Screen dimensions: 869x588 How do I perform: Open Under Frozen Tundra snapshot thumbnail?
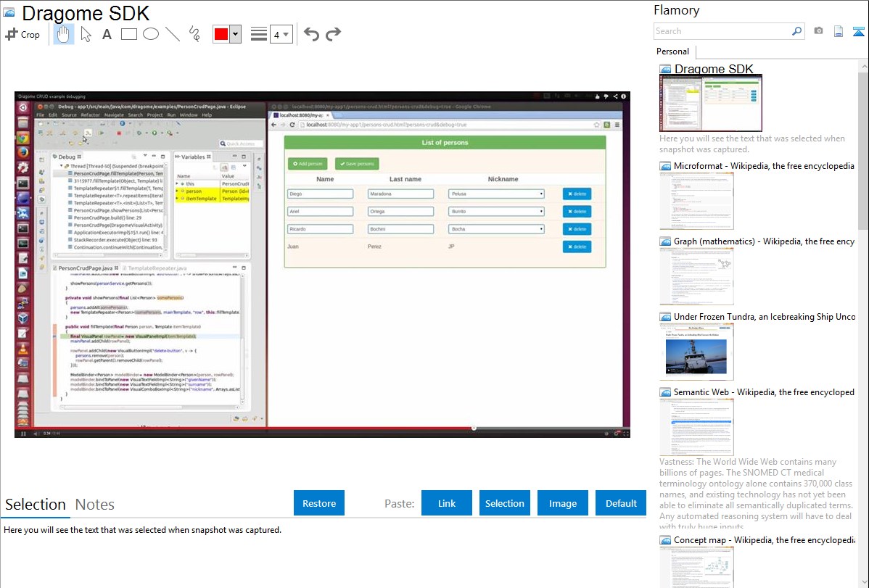(696, 352)
